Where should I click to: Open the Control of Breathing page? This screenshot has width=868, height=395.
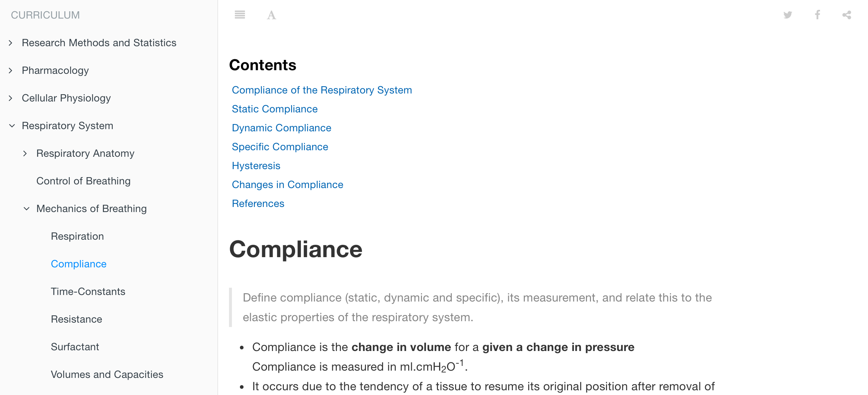[x=83, y=181]
